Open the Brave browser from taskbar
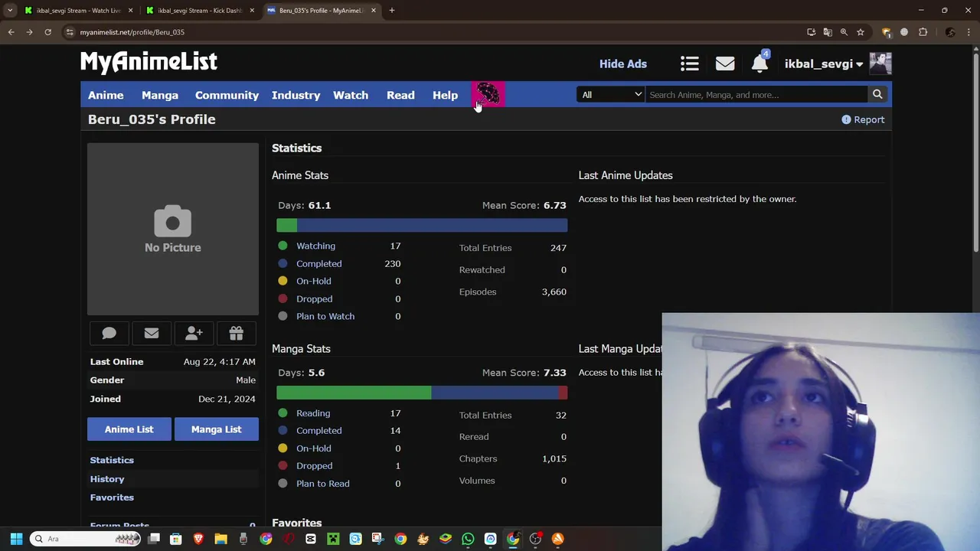Image resolution: width=980 pixels, height=551 pixels. coord(198,539)
